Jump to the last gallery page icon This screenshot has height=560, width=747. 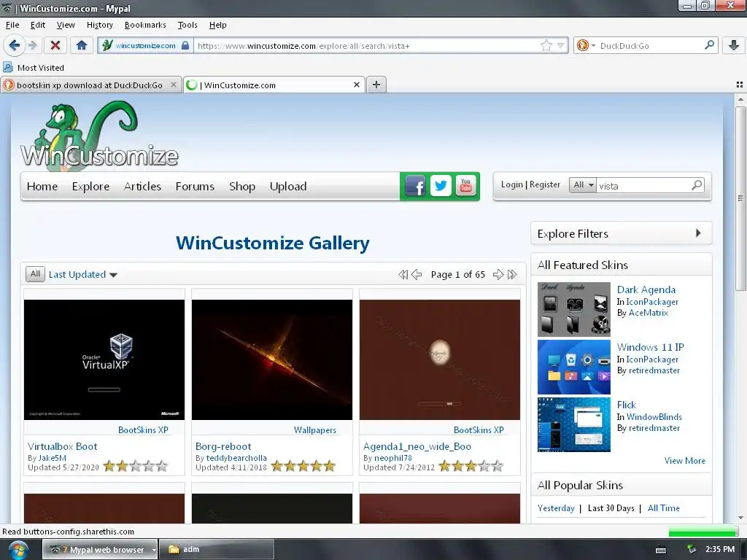pos(512,274)
